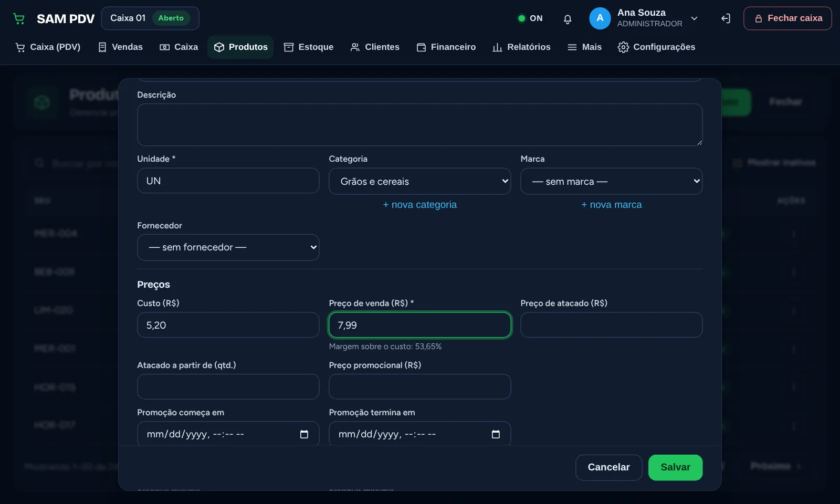The height and width of the screenshot is (504, 840).
Task: Click the logout arrow icon
Action: coord(726,19)
